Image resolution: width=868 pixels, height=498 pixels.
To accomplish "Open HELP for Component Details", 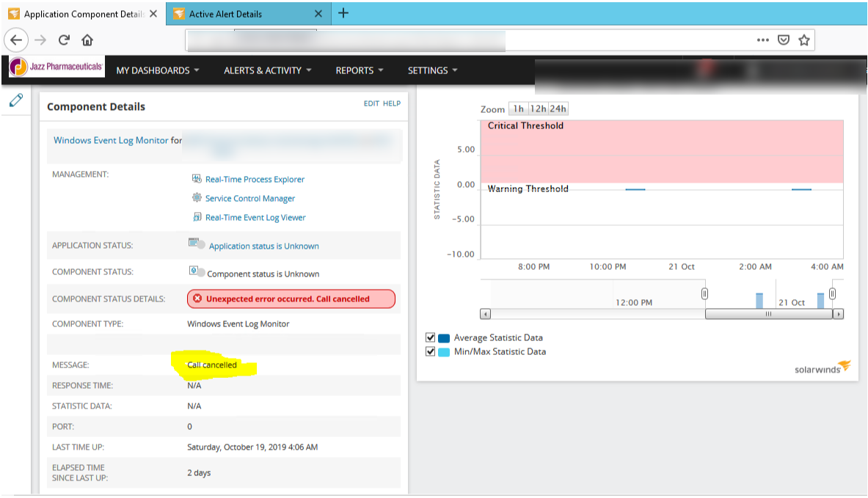I will pyautogui.click(x=391, y=103).
